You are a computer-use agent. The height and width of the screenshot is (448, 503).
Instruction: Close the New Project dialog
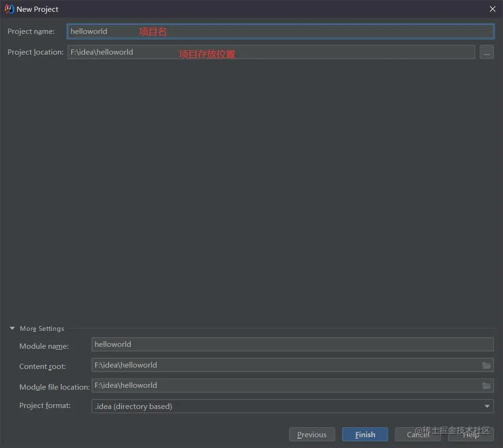click(492, 8)
